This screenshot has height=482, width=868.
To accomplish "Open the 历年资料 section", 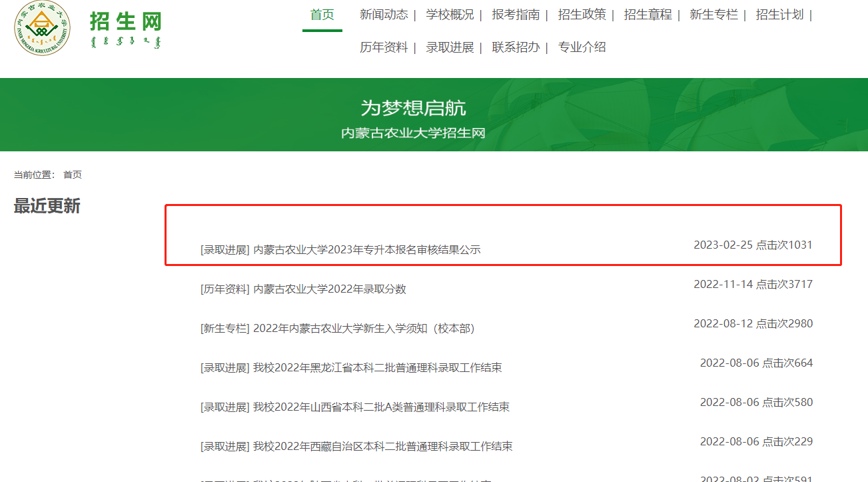I will coord(384,47).
